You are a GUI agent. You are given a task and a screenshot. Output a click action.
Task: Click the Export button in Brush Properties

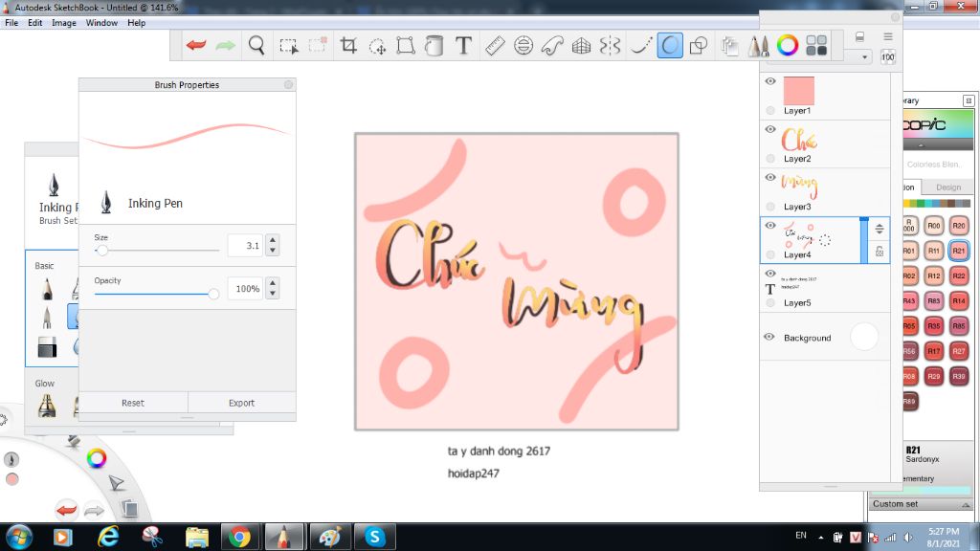pyautogui.click(x=241, y=403)
